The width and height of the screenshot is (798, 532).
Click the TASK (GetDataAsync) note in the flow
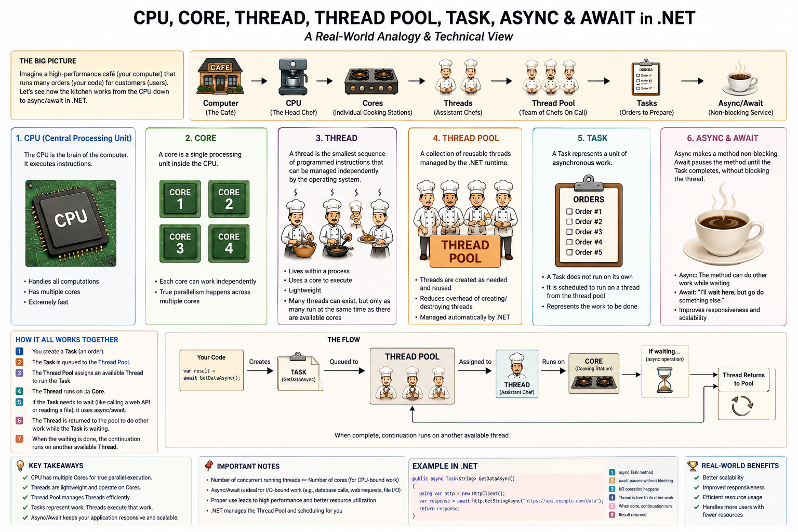pyautogui.click(x=299, y=371)
